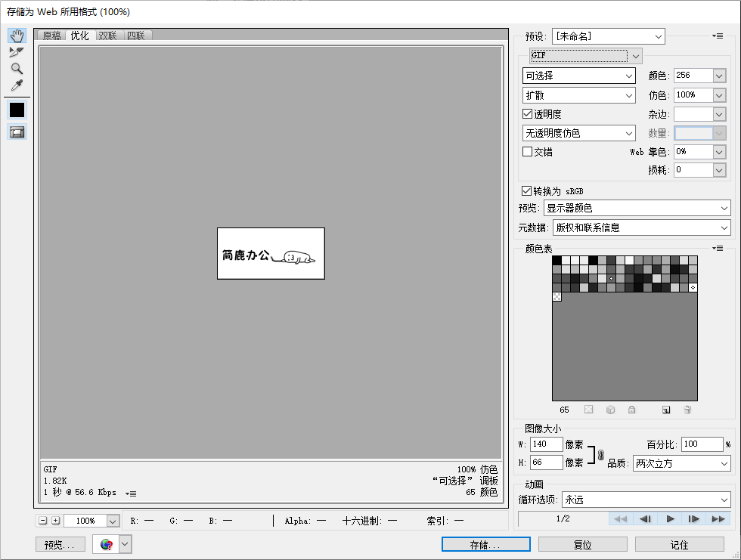Delete selected color using trash icon
This screenshot has width=741, height=560.
coord(687,410)
